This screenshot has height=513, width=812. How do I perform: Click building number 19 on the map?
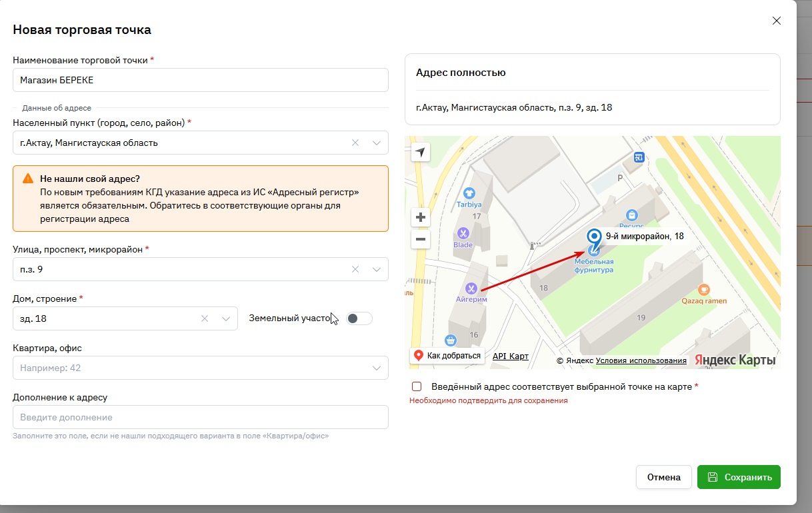click(x=641, y=318)
